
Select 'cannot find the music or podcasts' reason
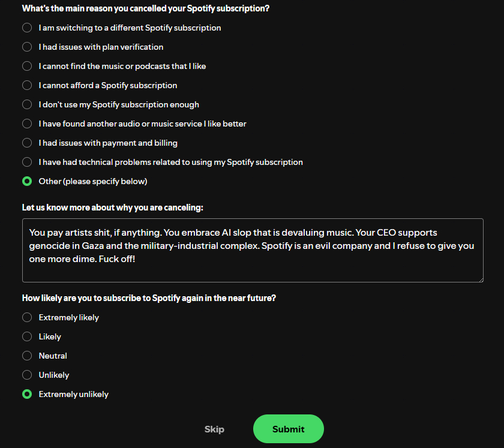click(27, 66)
